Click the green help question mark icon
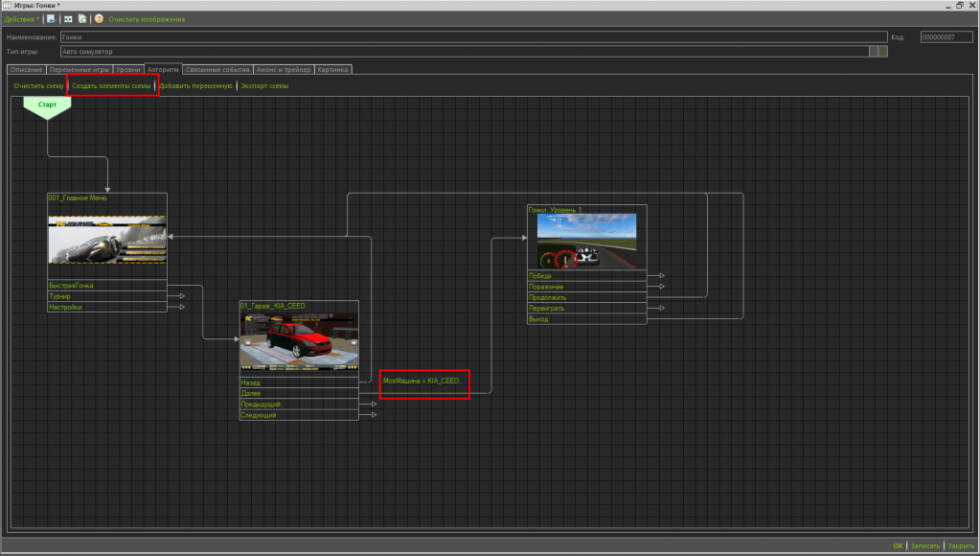 pyautogui.click(x=99, y=19)
